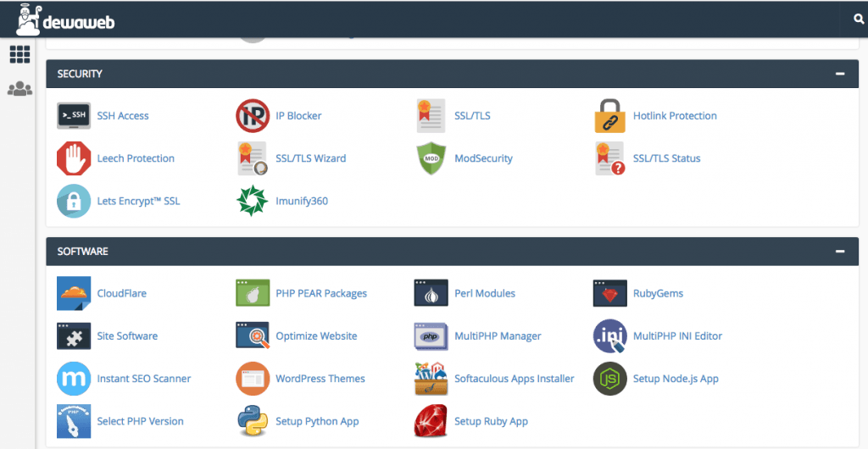Screen dimensions: 868x449
Task: Click the SSL/TLS Status icon
Action: click(x=610, y=158)
